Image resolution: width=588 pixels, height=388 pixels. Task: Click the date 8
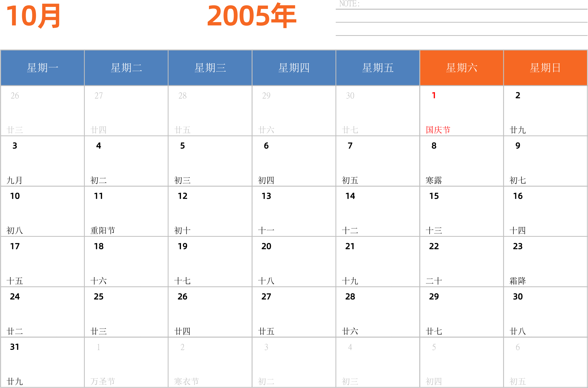pos(434,146)
